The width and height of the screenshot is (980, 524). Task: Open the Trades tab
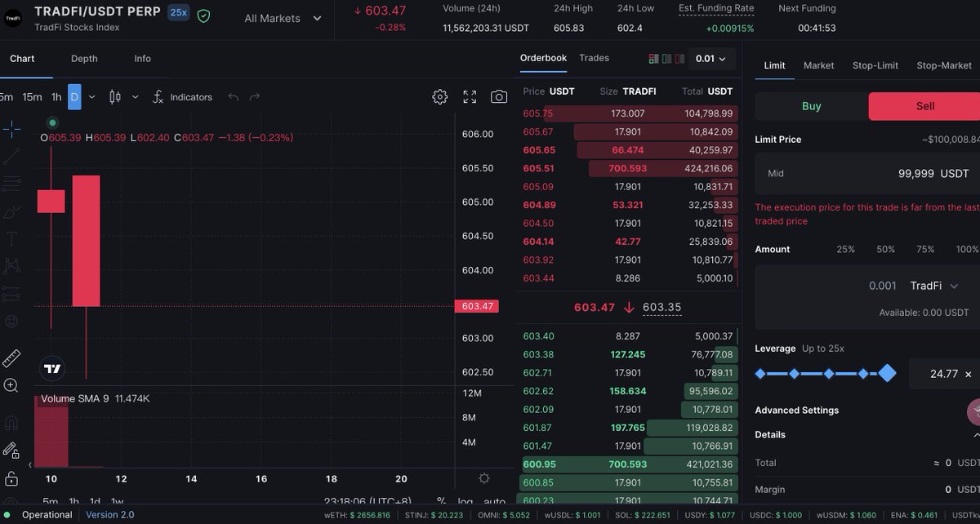594,58
